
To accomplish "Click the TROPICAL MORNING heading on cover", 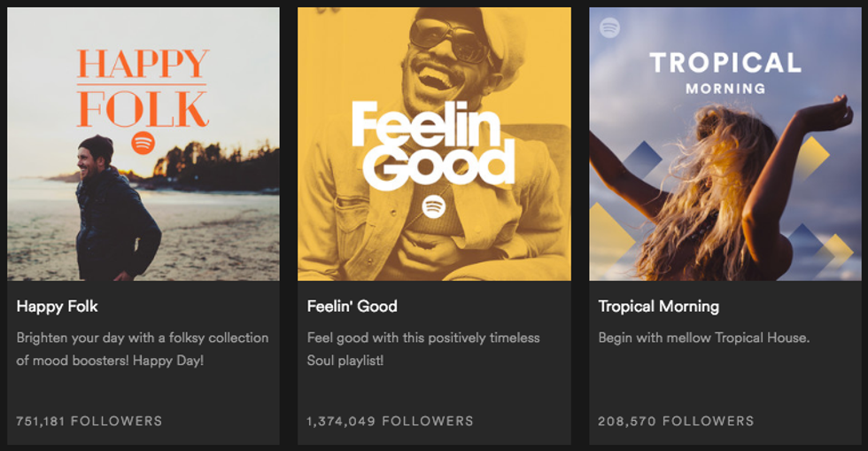I will click(725, 71).
